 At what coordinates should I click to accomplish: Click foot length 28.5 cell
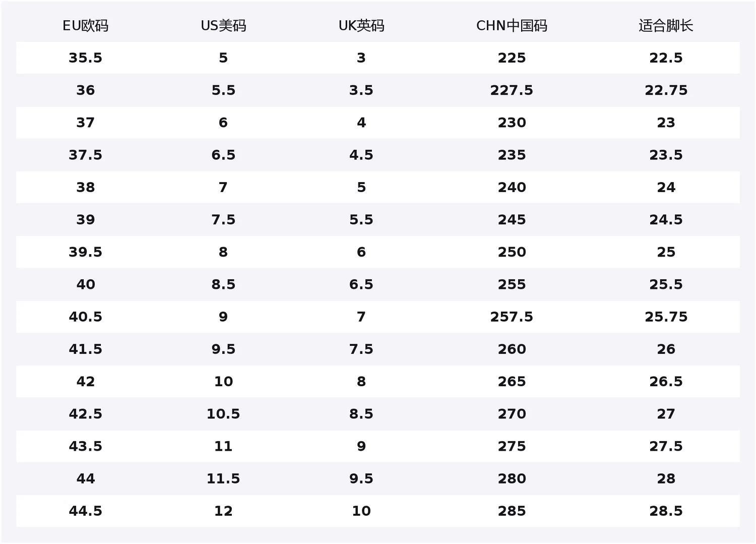[666, 511]
